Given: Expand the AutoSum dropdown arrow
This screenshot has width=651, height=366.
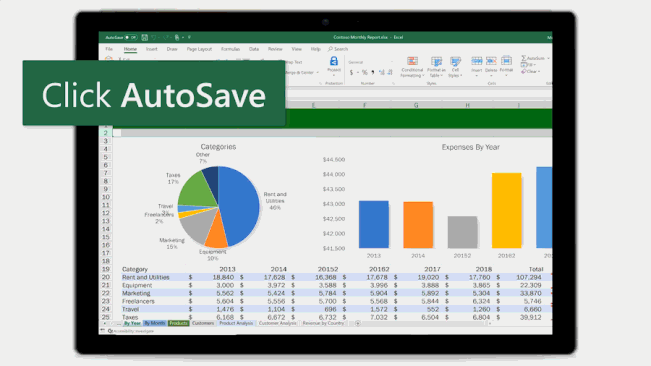Looking at the screenshot, I should coord(548,58).
